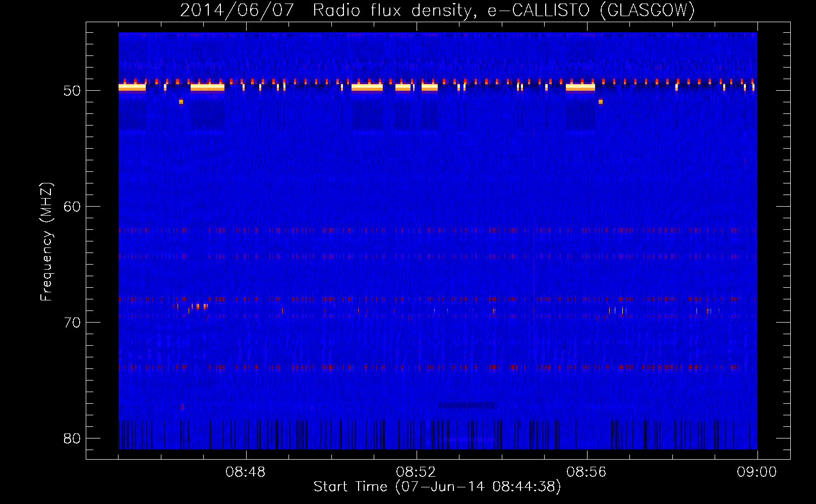Click the 50 MHz frequency tick label
This screenshot has width=816, height=504.
(72, 91)
